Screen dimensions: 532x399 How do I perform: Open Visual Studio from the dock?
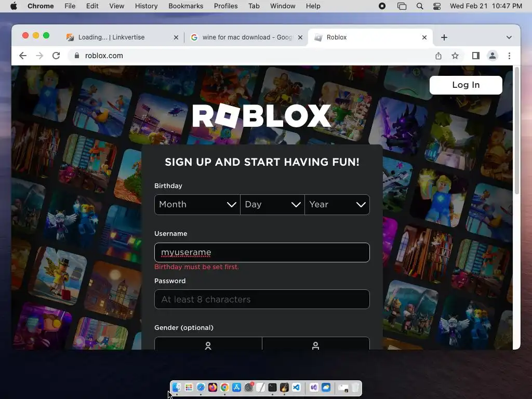[x=314, y=388]
